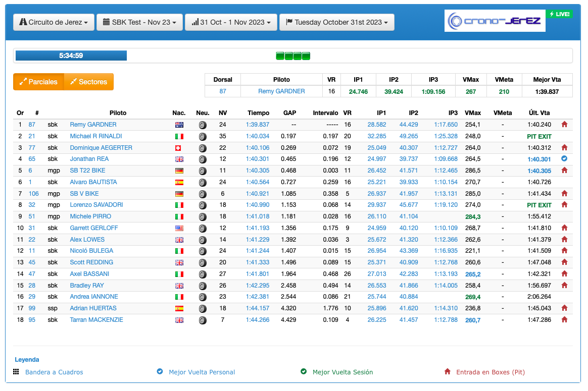Switch to the Sectores view
588x391 pixels.
88,82
